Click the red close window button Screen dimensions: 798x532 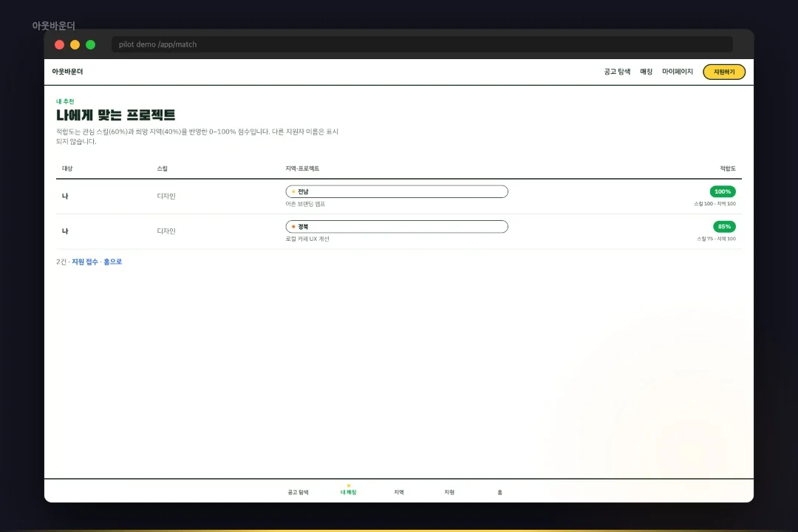[60, 45]
